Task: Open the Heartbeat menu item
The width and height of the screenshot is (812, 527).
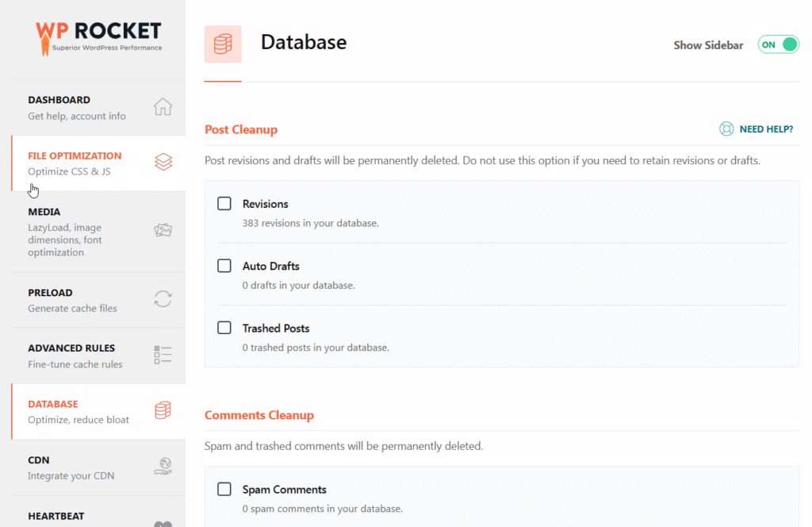Action: coord(56,516)
